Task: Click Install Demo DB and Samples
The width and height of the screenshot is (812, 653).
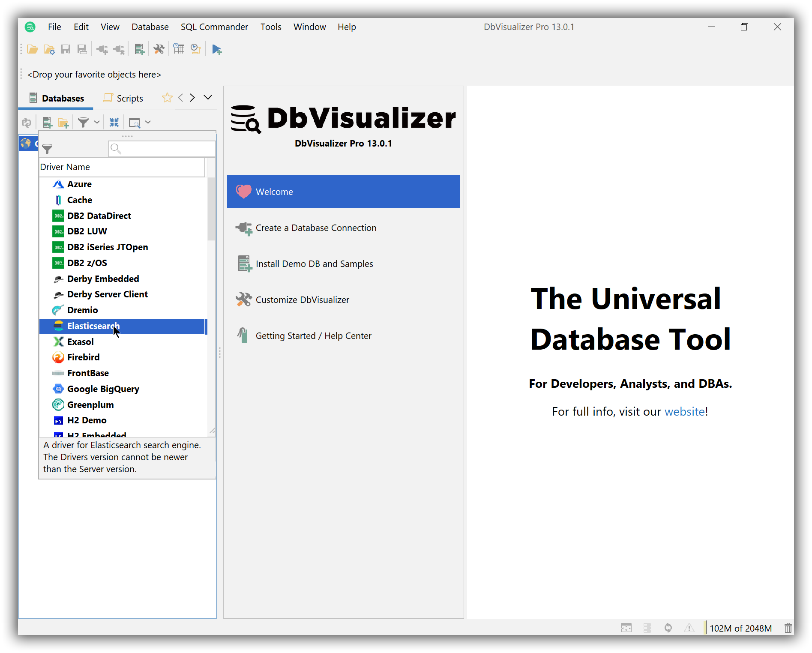Action: pos(314,264)
